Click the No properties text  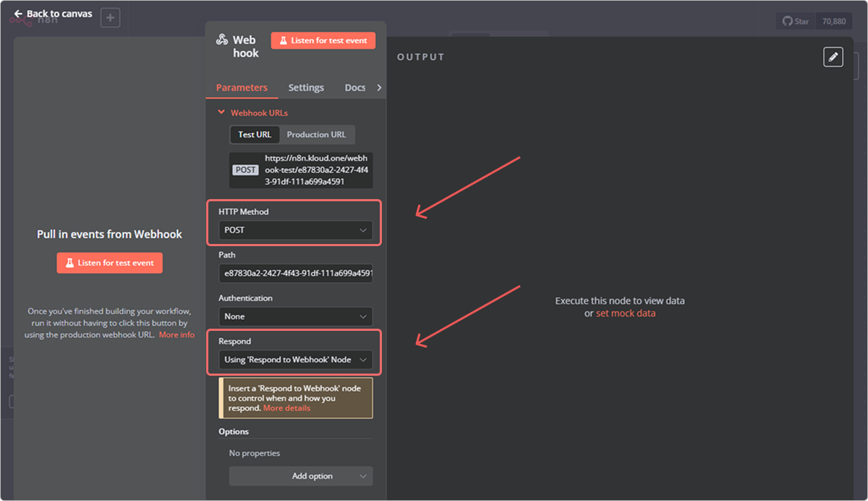(x=255, y=453)
